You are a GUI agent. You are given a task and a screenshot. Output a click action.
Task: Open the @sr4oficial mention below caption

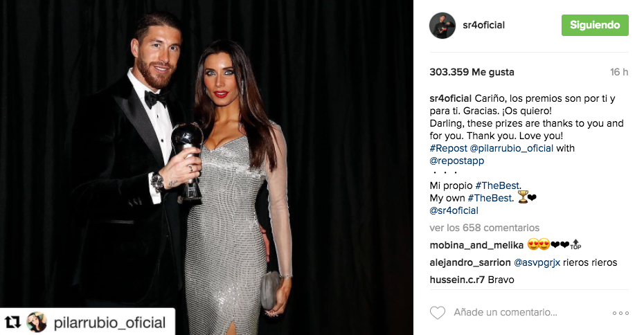coord(454,210)
